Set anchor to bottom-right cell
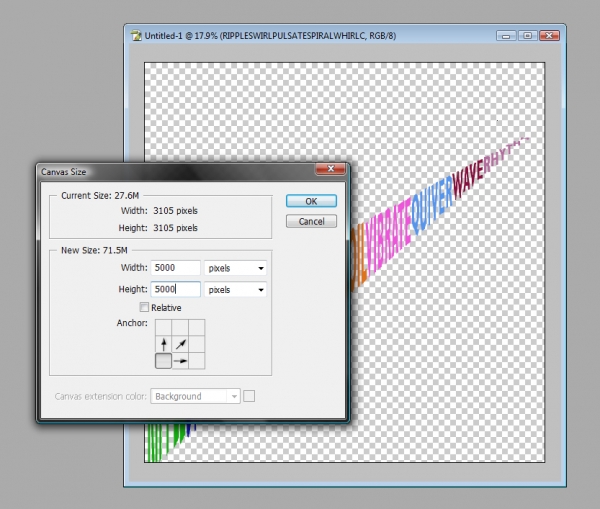This screenshot has height=509, width=600. pos(197,361)
